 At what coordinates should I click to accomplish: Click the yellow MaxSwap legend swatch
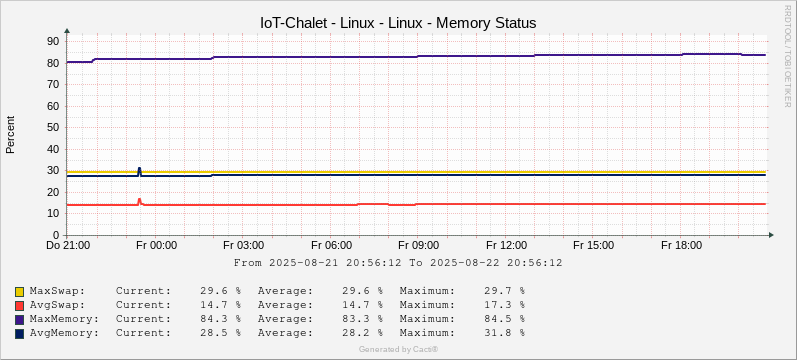click(x=20, y=292)
